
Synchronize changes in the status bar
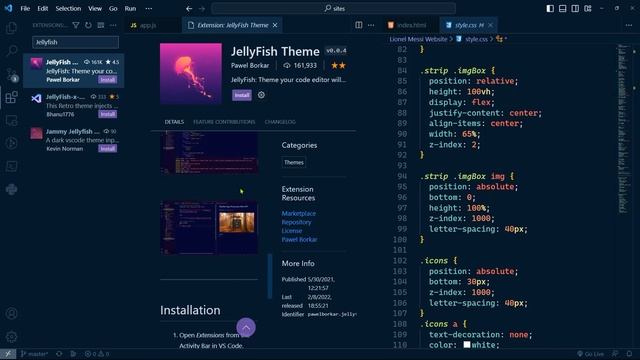[59, 354]
